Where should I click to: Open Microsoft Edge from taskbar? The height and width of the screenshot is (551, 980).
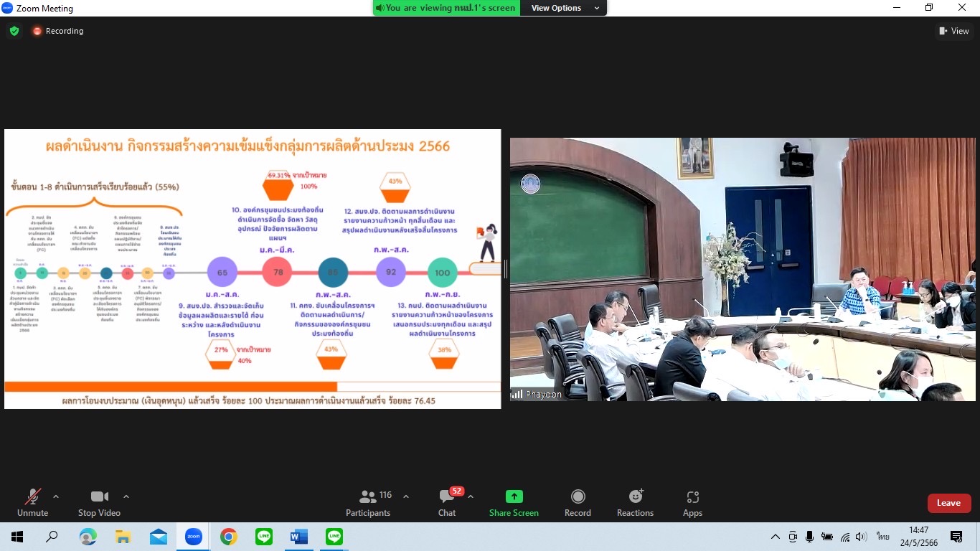[x=88, y=537]
